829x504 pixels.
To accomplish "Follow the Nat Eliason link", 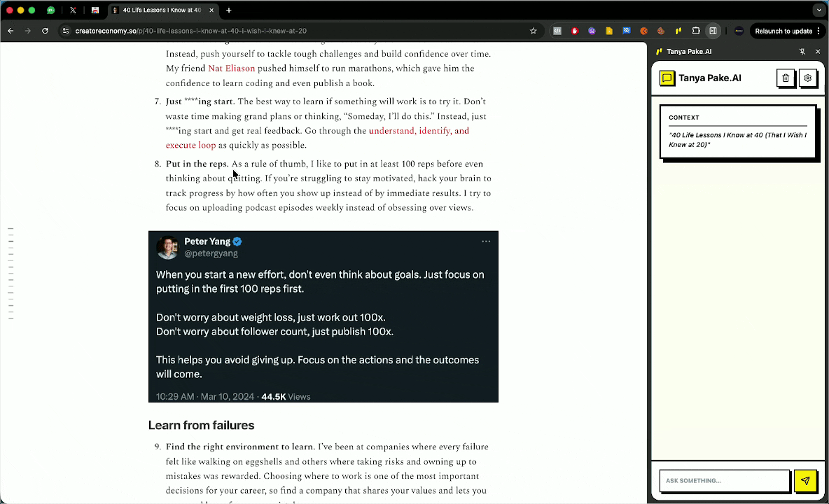I will click(231, 69).
